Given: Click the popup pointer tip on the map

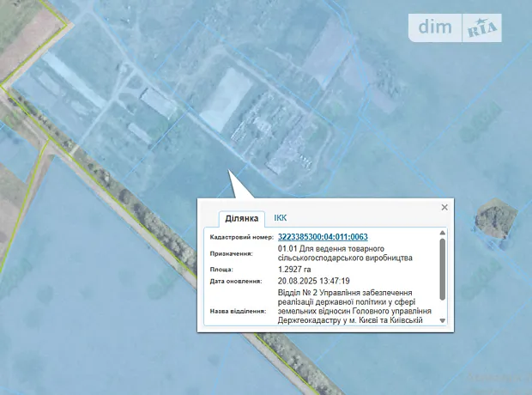Looking at the screenshot, I should [230, 172].
